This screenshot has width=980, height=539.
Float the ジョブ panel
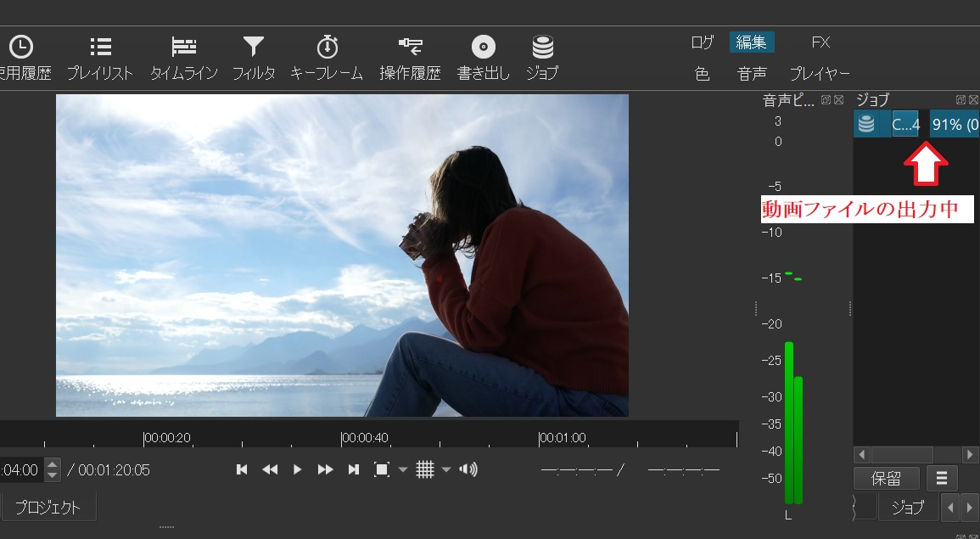coord(961,100)
